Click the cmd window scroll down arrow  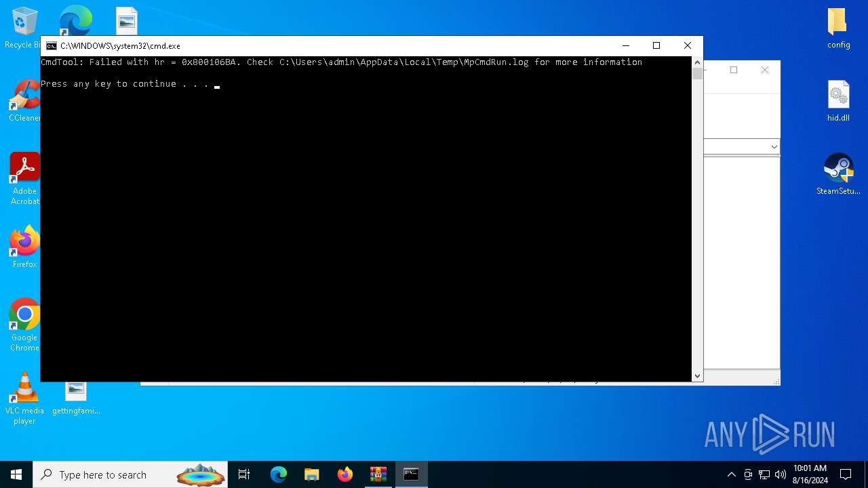tap(697, 376)
